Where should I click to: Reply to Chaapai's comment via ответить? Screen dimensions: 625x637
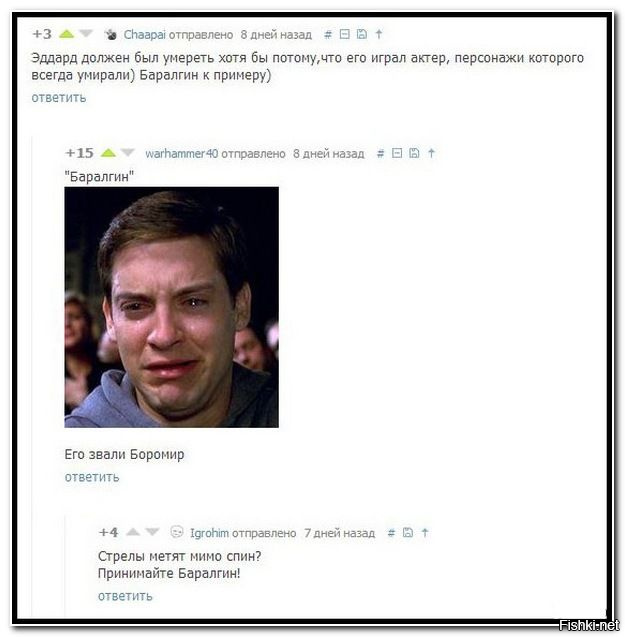pyautogui.click(x=59, y=98)
